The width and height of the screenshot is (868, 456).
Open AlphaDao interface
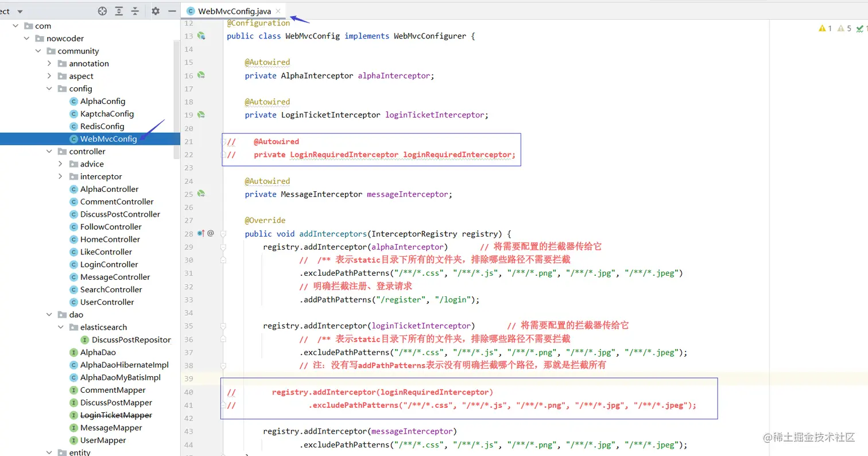point(98,353)
